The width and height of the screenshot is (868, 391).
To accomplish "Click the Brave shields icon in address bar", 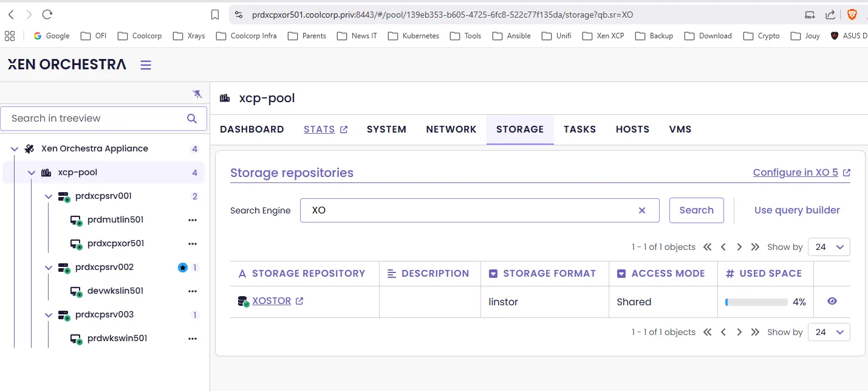I will pos(852,15).
